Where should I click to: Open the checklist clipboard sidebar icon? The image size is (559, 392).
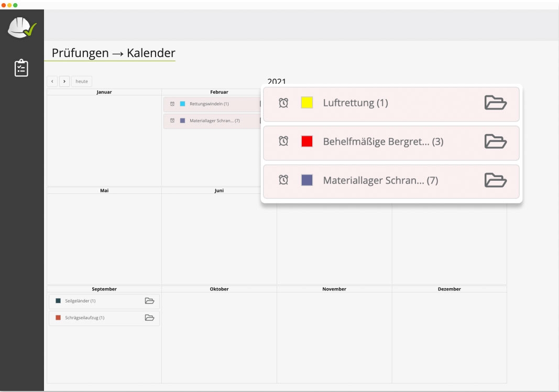coord(21,68)
